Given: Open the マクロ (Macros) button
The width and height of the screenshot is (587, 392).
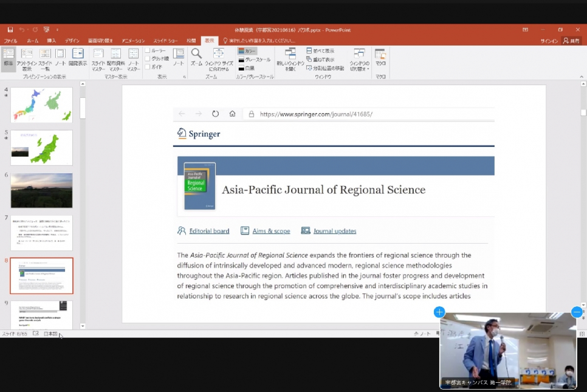Looking at the screenshot, I should [380, 57].
